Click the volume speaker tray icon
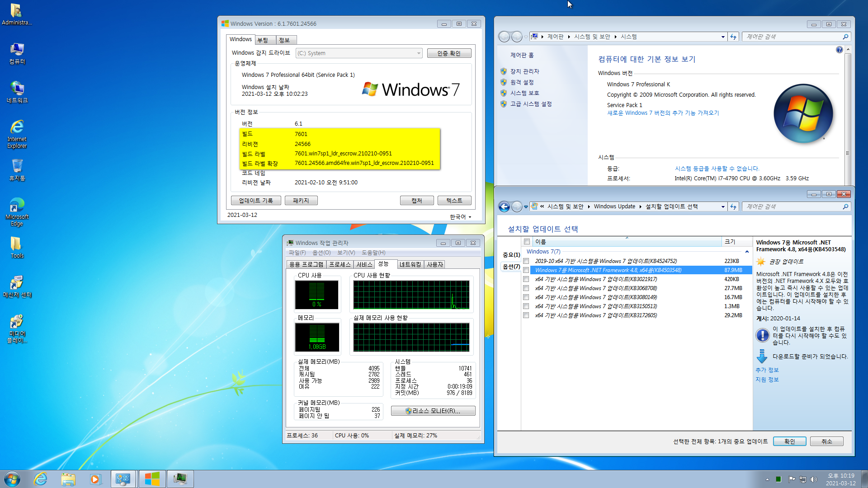The width and height of the screenshot is (868, 488). click(814, 479)
